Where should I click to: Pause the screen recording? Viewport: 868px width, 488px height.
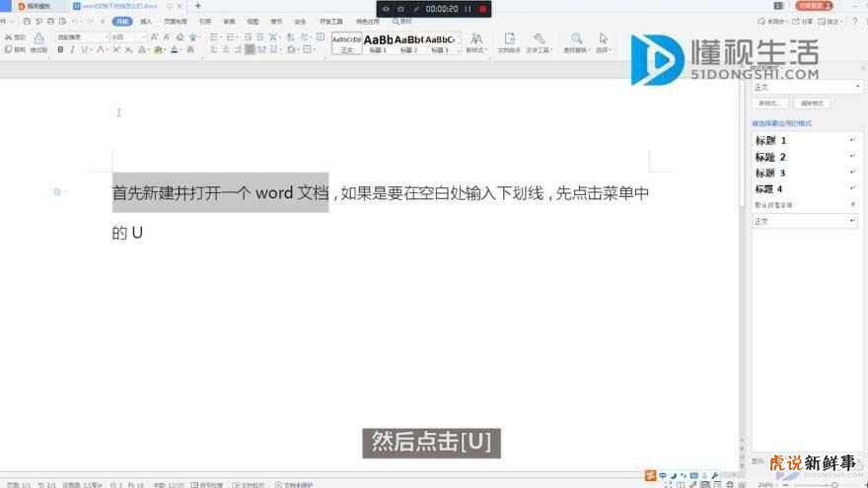(468, 10)
